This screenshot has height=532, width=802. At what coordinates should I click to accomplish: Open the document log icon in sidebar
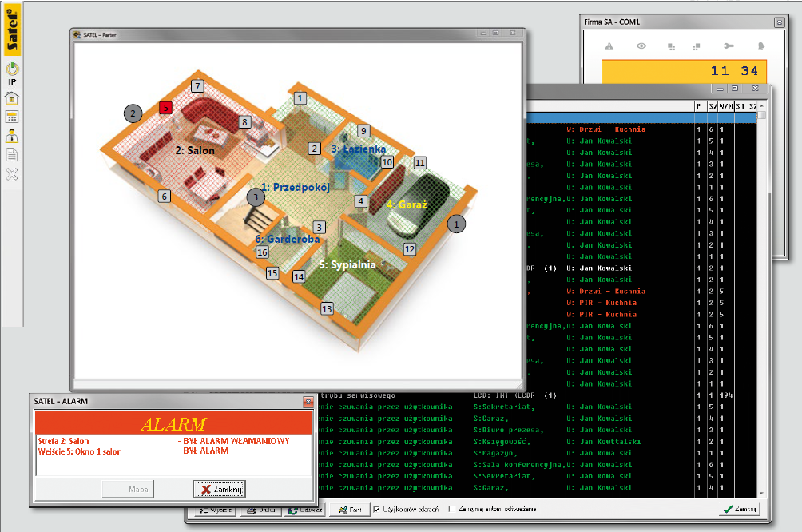12,154
